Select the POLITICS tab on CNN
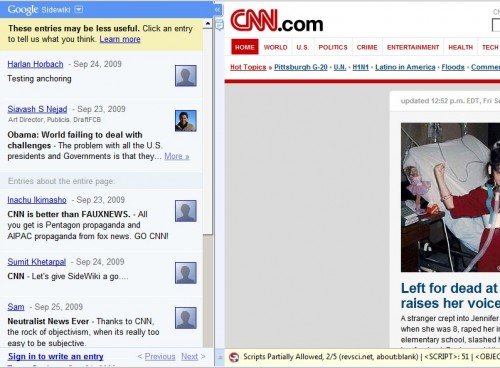 (x=333, y=47)
